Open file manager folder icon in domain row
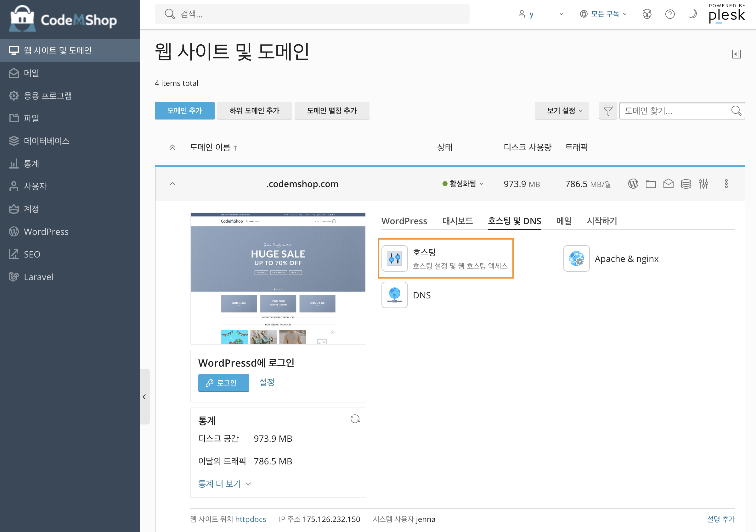The width and height of the screenshot is (756, 532). [x=651, y=184]
